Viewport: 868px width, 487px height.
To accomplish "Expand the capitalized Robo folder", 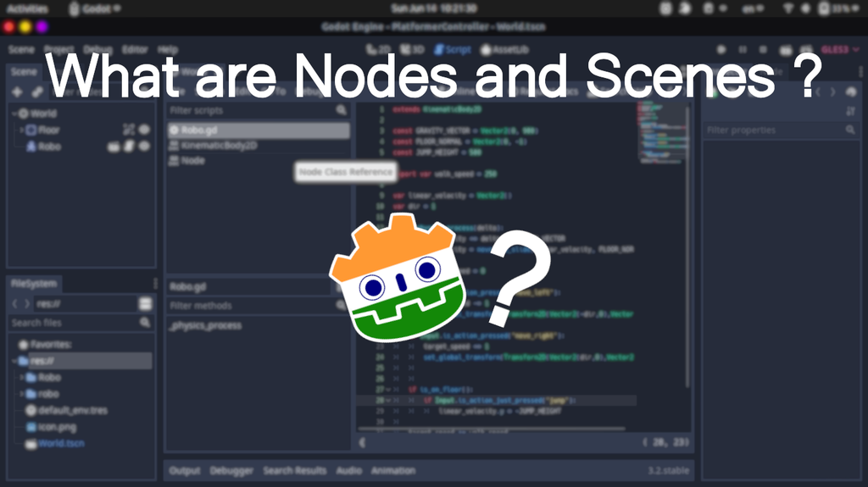I will click(21, 378).
